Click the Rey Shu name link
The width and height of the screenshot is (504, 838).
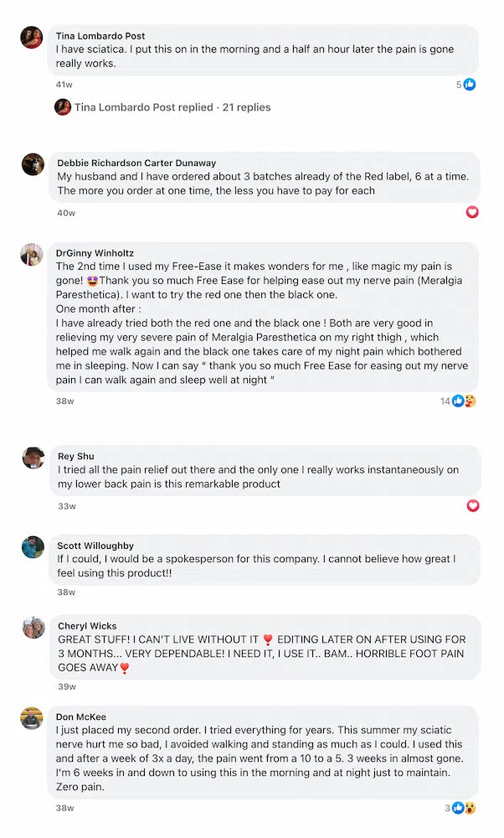coord(76,456)
